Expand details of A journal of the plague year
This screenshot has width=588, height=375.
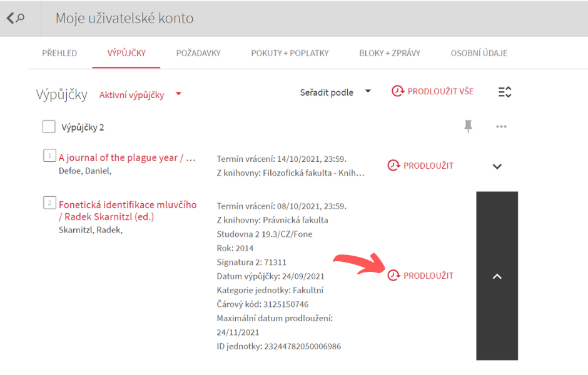497,166
